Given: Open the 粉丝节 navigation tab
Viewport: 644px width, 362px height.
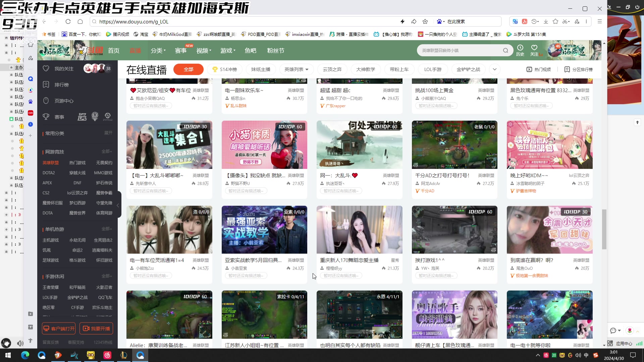Looking at the screenshot, I should [x=275, y=51].
